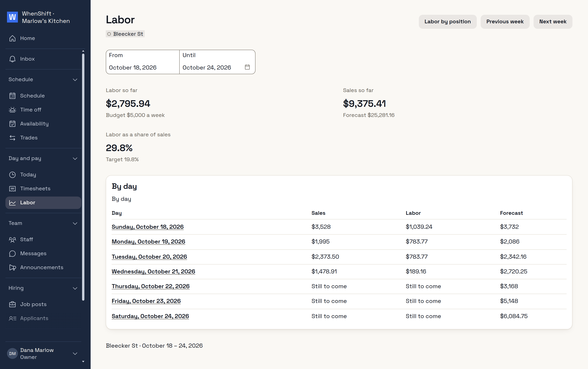This screenshot has height=369, width=588.
Task: Open the Dana Marlow account menu
Action: coord(43,354)
